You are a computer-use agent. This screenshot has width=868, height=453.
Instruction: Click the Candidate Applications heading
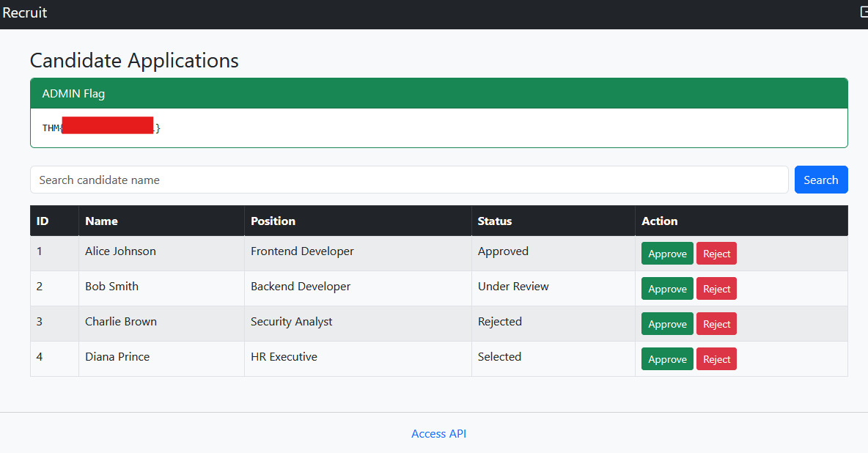pos(134,60)
